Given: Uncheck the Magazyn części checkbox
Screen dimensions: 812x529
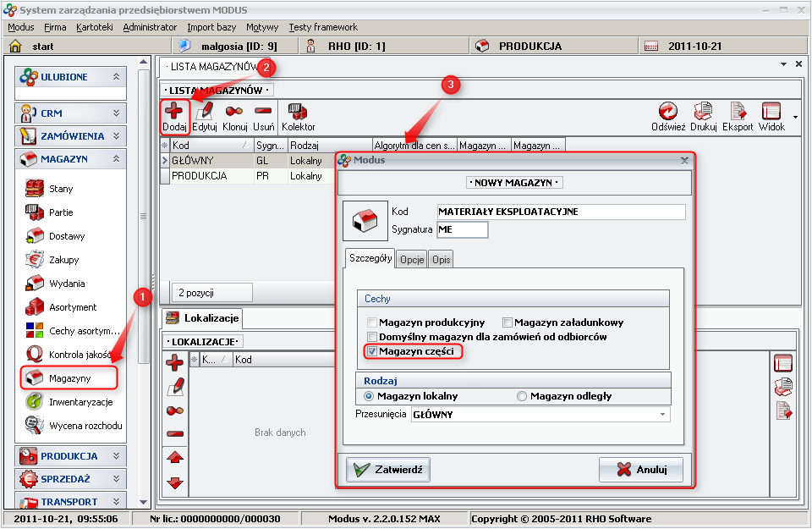Looking at the screenshot, I should click(372, 351).
